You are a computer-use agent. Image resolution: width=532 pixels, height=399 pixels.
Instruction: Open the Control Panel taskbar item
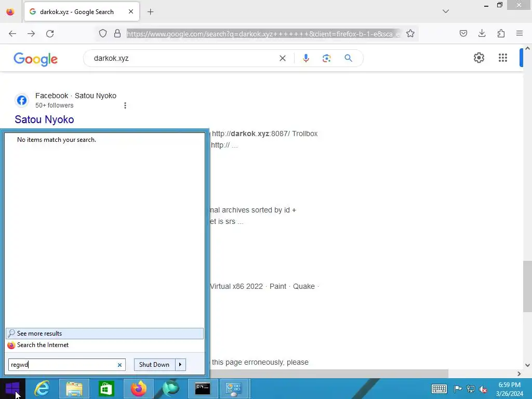tap(234, 389)
